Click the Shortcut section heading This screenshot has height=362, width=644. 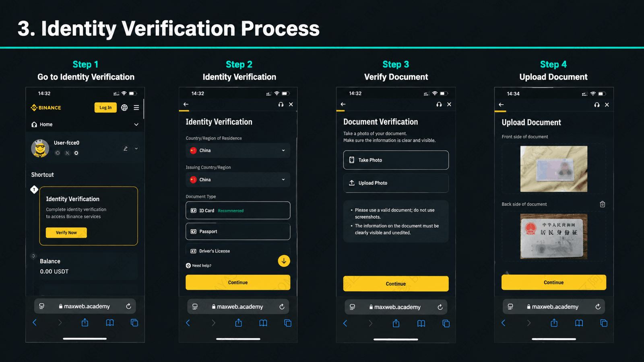pyautogui.click(x=42, y=175)
